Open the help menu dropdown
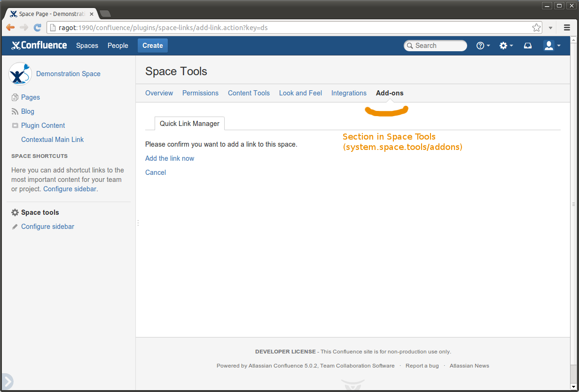 click(483, 46)
